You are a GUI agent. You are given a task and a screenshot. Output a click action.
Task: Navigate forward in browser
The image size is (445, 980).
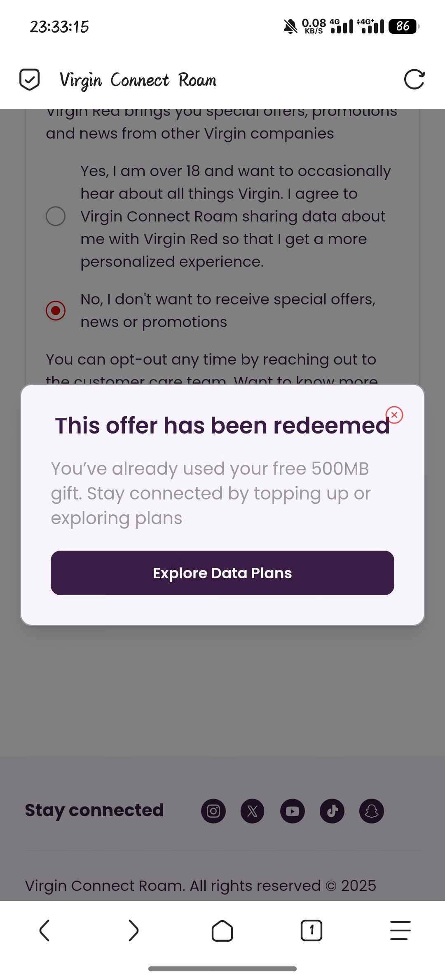pos(133,931)
